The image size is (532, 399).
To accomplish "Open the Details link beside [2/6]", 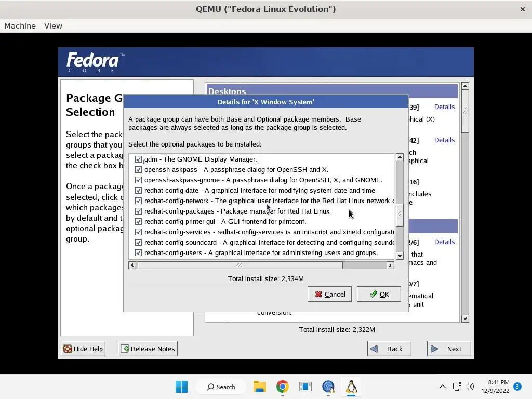I will (x=444, y=242).
